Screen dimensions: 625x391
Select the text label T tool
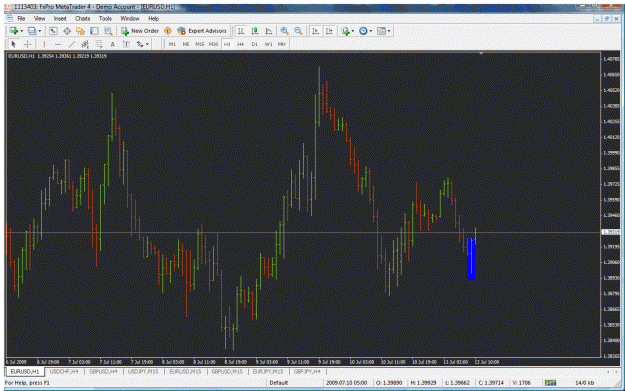(126, 44)
